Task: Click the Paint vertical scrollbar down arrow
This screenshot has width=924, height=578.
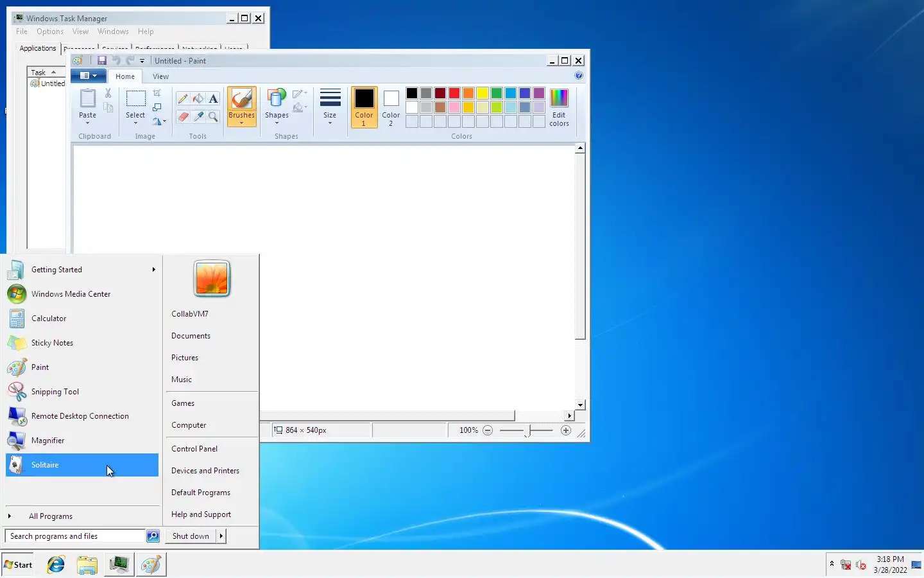Action: (x=580, y=405)
